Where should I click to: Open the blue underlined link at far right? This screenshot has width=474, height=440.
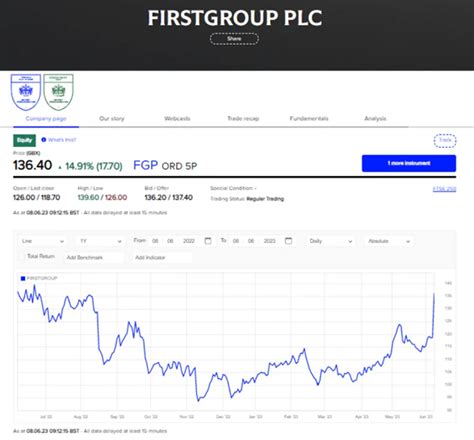[x=444, y=189]
